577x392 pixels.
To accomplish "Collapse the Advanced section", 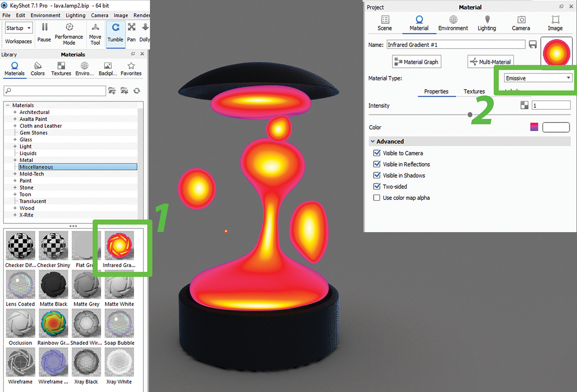I will [373, 142].
